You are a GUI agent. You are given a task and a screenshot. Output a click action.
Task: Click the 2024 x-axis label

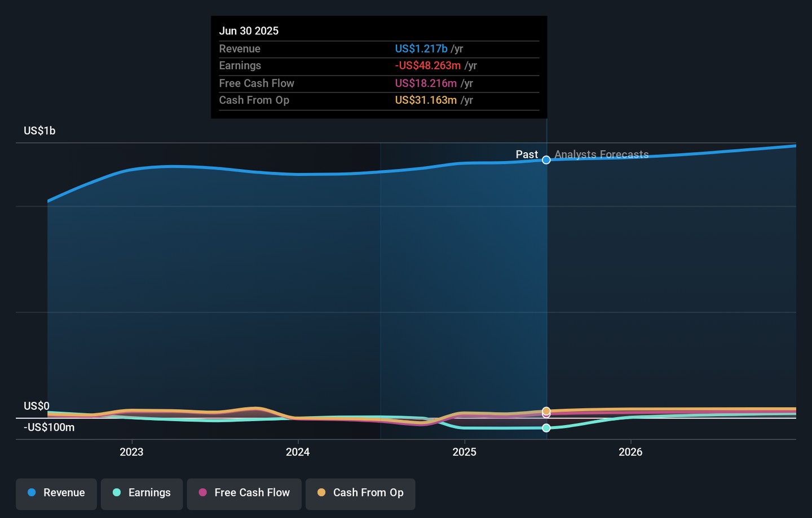[x=298, y=452]
